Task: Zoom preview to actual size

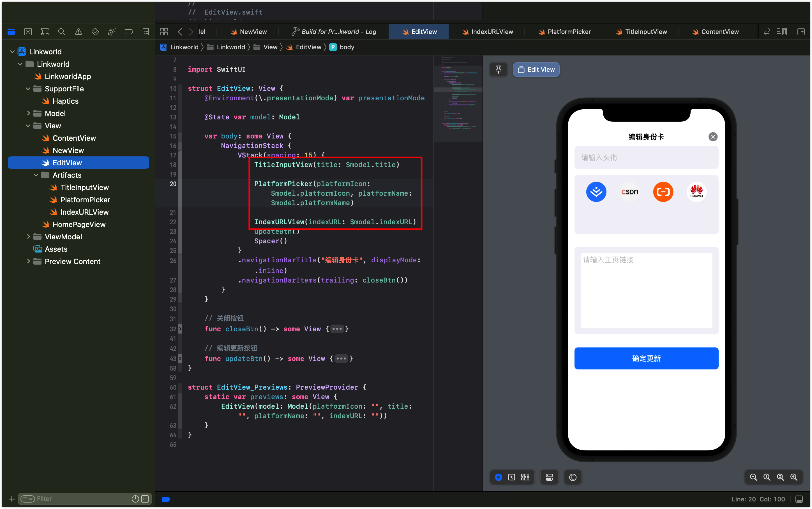Action: (767, 477)
